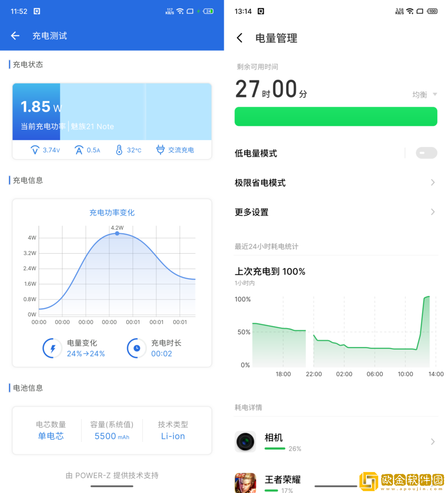Open the 极限省电模式 menu entry
The height and width of the screenshot is (493, 448).
tap(260, 183)
